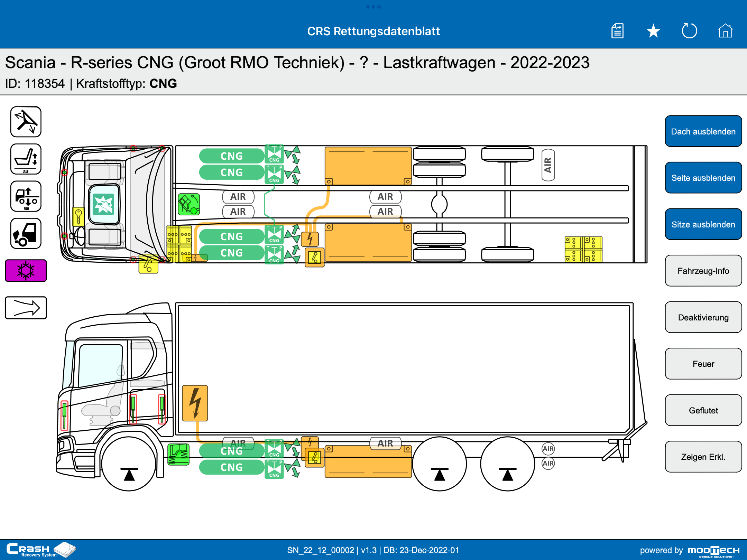Click the door hinge cylinder at cab front
The height and width of the screenshot is (560, 747).
(64, 415)
